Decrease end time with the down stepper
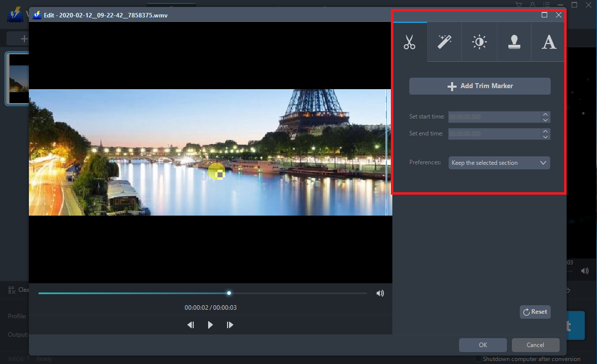Image resolution: width=597 pixels, height=364 pixels. (546, 136)
